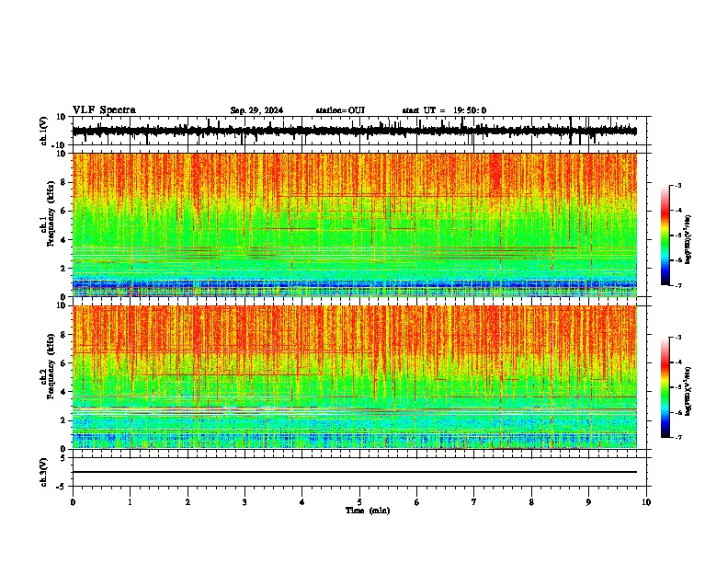Click time axis tick label "6"
The width and height of the screenshot is (728, 563).
pos(417,502)
